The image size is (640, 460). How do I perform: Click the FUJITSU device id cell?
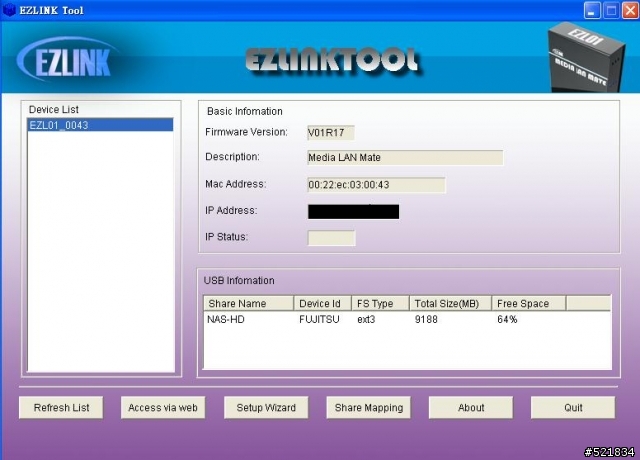tap(319, 319)
